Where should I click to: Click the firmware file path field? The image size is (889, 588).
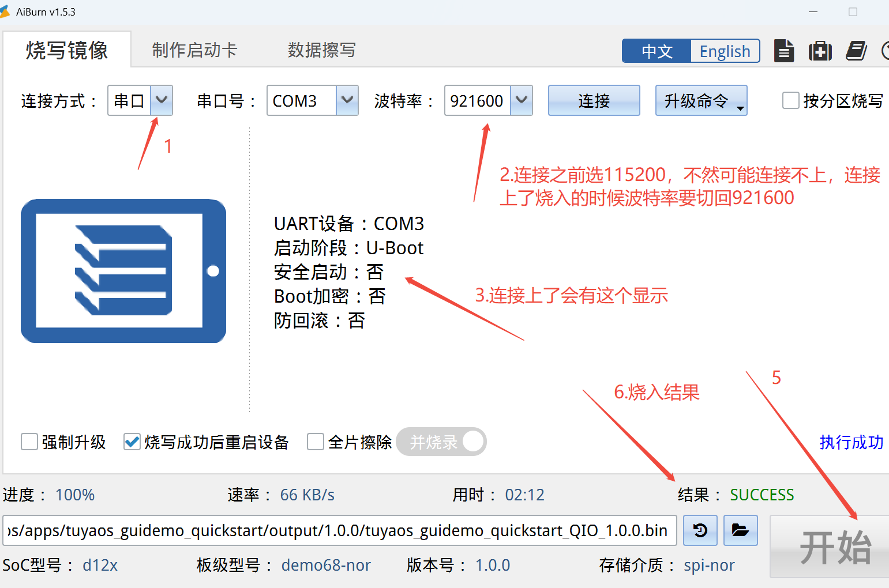coord(339,530)
